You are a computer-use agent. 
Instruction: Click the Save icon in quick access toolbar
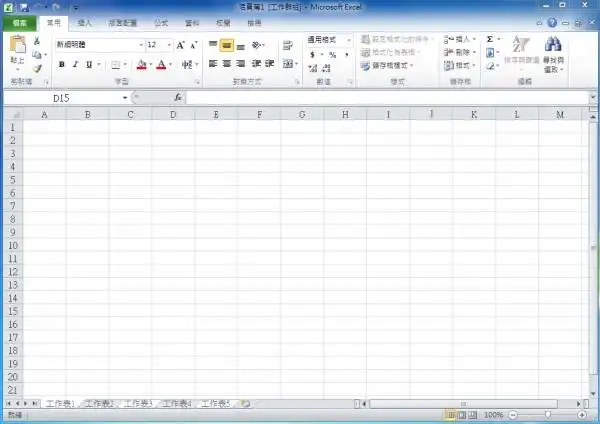[24, 7]
